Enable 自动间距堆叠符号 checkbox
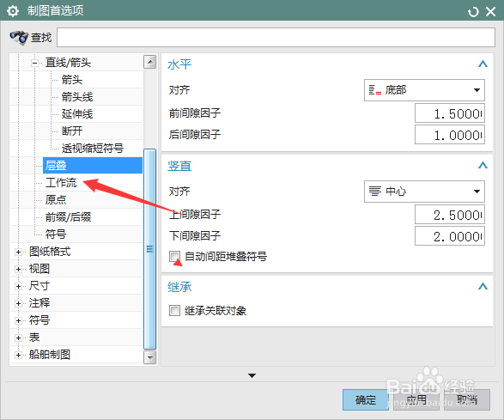Image resolution: width=504 pixels, height=420 pixels. [x=174, y=256]
